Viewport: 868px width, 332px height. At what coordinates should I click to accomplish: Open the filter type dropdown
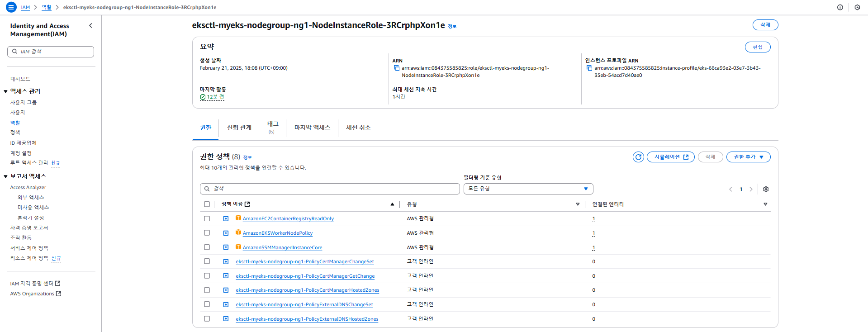(x=528, y=189)
